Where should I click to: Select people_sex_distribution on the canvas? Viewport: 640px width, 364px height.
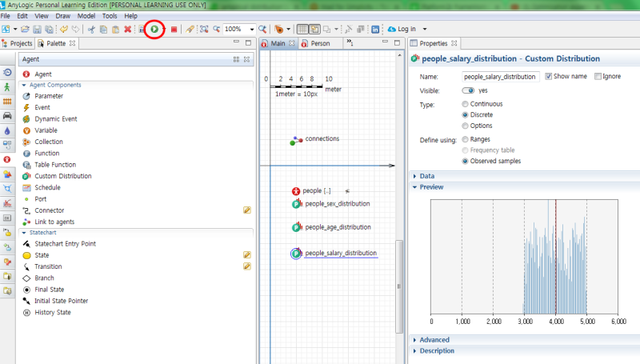(331, 204)
